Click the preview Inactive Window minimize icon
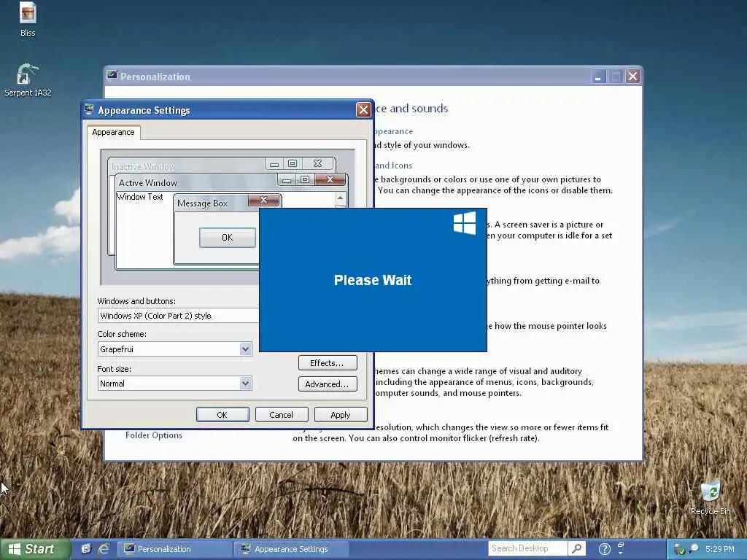The height and width of the screenshot is (560, 747). [274, 164]
